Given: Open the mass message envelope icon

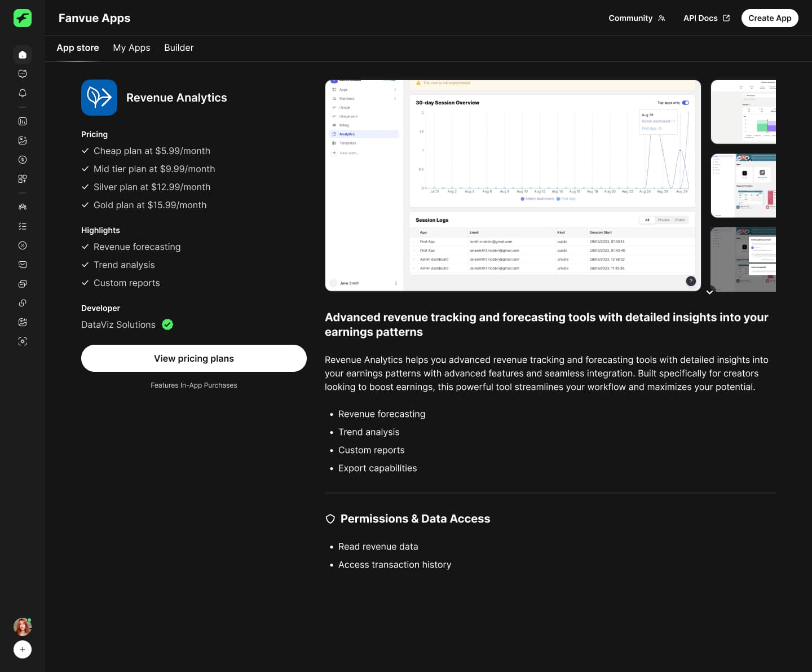Looking at the screenshot, I should [x=23, y=265].
